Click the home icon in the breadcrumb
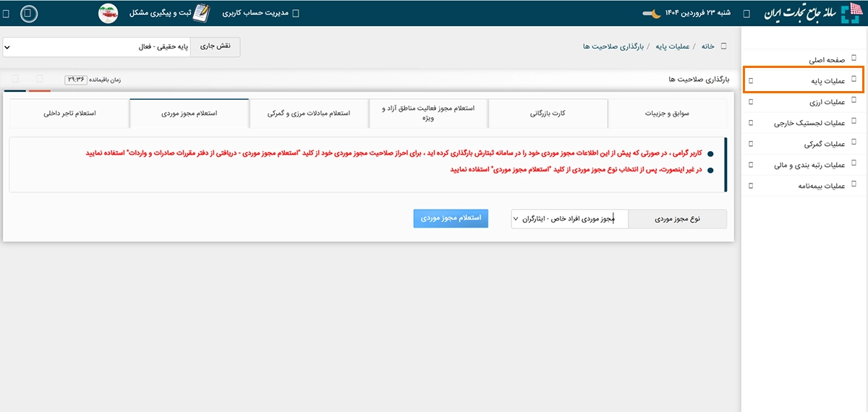868x412 pixels. (724, 46)
